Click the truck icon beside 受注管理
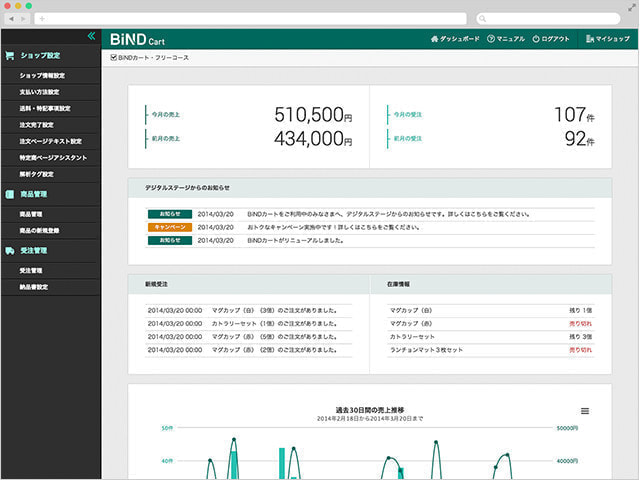The height and width of the screenshot is (480, 640). point(10,251)
